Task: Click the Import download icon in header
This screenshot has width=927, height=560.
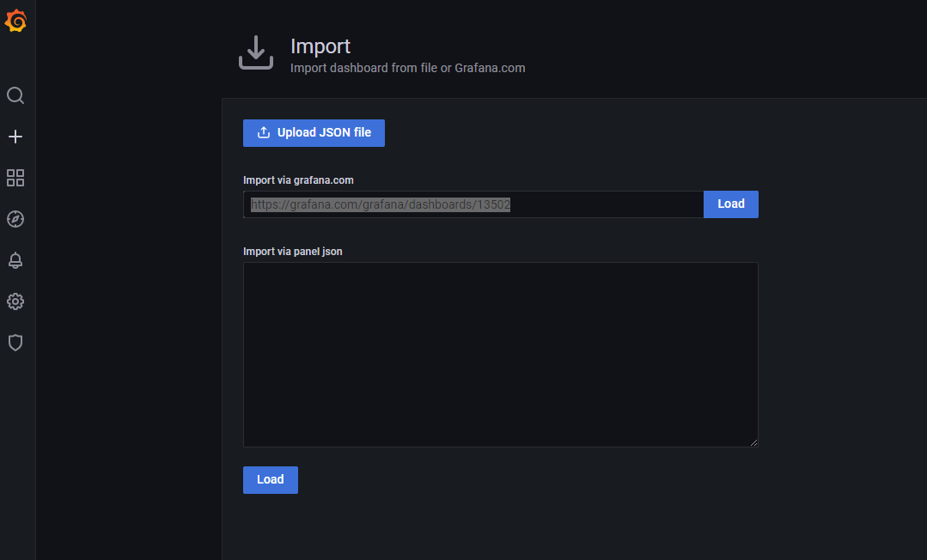Action: click(x=255, y=53)
